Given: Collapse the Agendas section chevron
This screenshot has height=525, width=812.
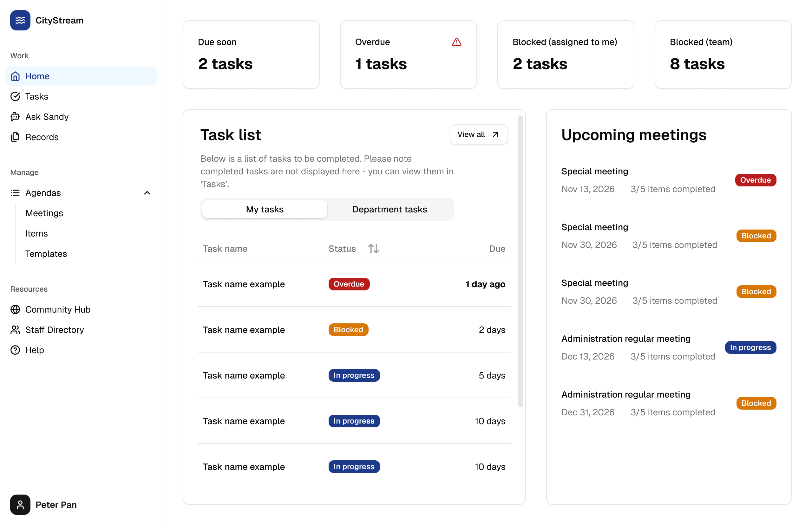Looking at the screenshot, I should tap(147, 193).
